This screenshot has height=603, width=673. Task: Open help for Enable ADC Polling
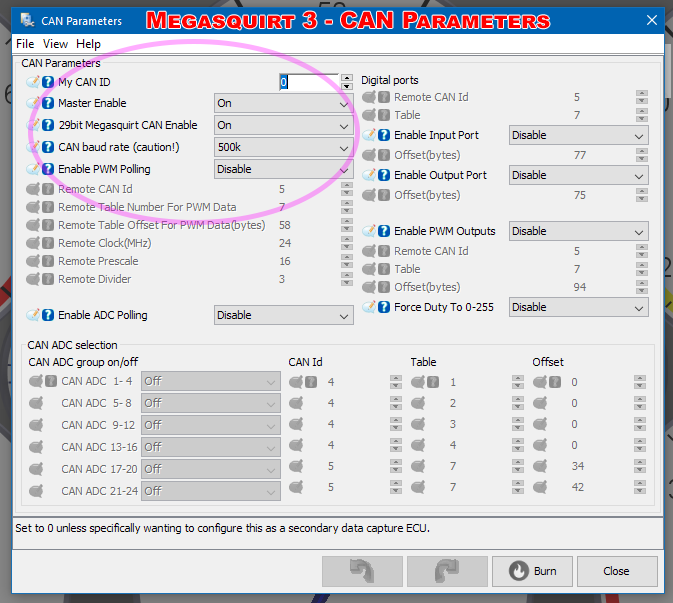coord(48,315)
